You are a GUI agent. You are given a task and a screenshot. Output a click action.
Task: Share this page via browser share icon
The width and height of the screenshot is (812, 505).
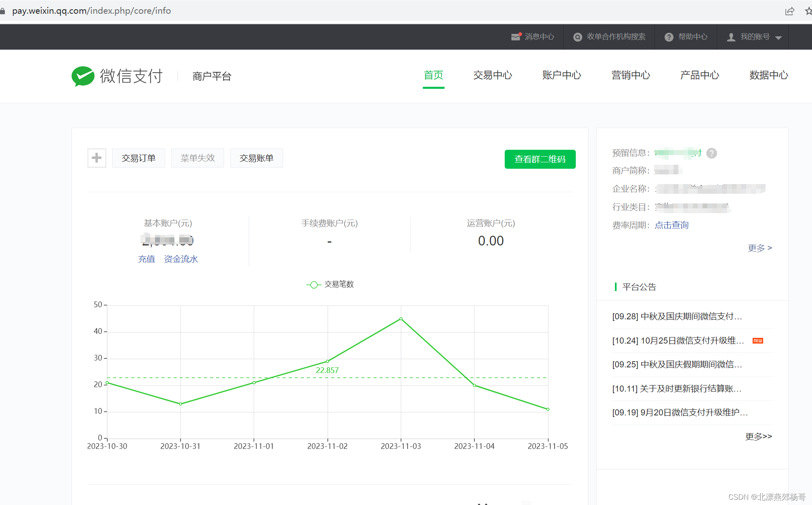[790, 11]
